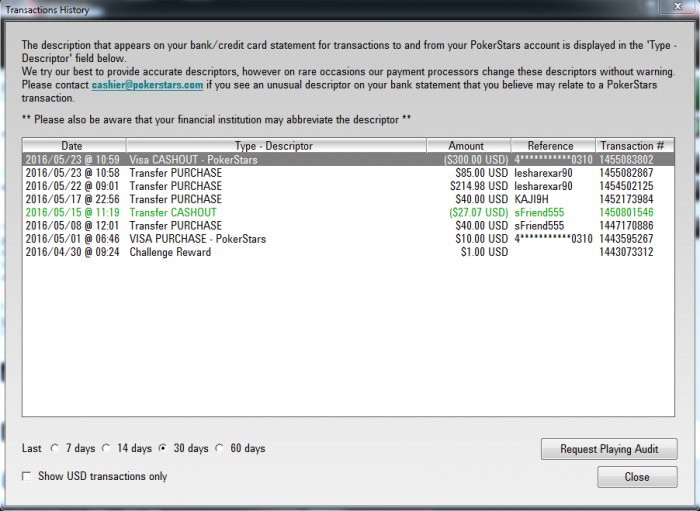The width and height of the screenshot is (700, 511).
Task: Click transaction number 1454502125
Action: [626, 186]
